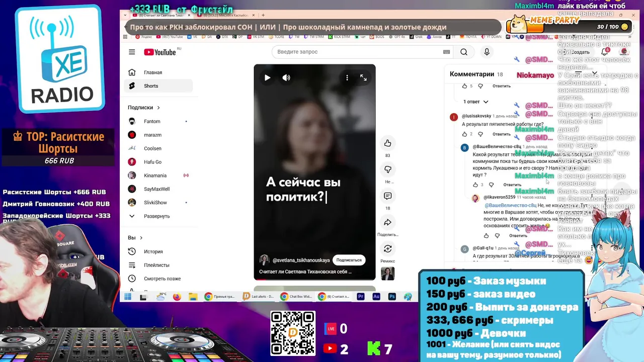Go to the YouTube logo home link
Screen dimensions: 644x362
[160, 52]
